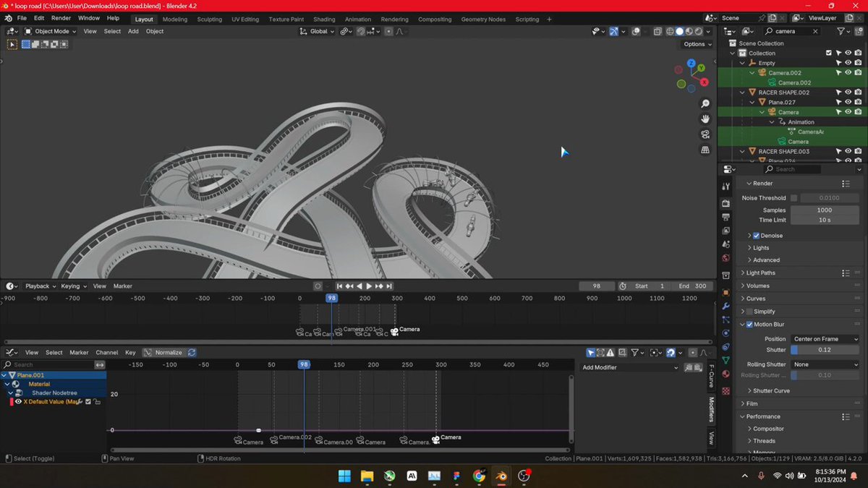Hide the Empty object with eye icon

848,63
